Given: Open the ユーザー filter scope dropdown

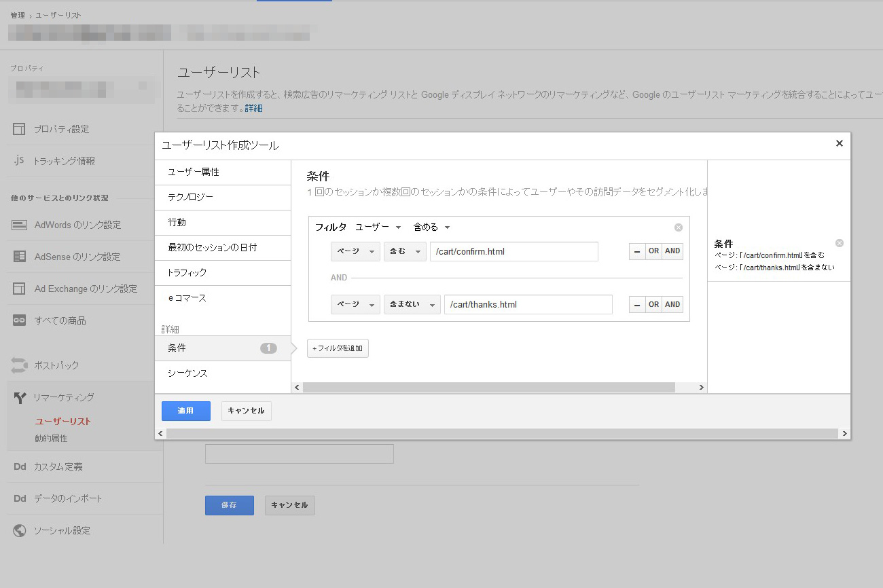Looking at the screenshot, I should click(x=378, y=227).
